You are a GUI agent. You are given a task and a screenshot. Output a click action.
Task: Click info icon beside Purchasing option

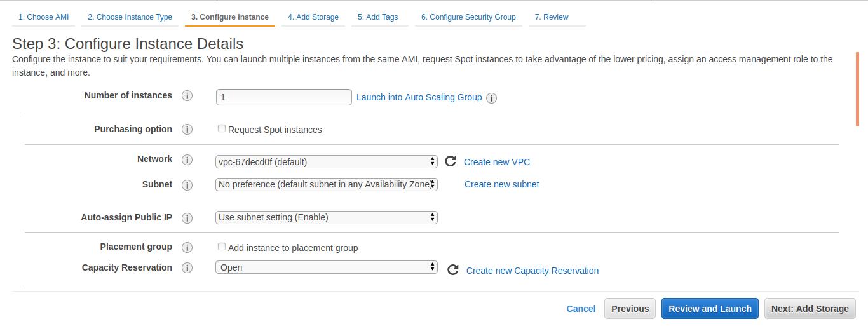click(x=187, y=130)
